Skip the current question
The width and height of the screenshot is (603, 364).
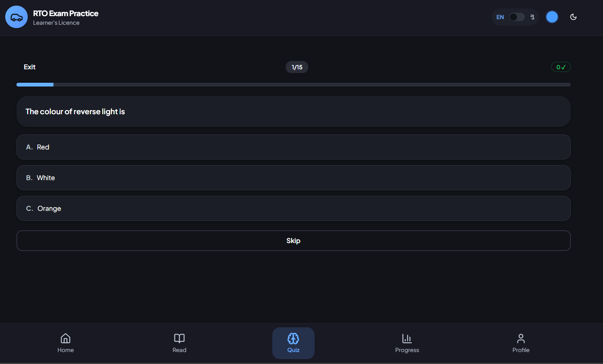(x=294, y=241)
